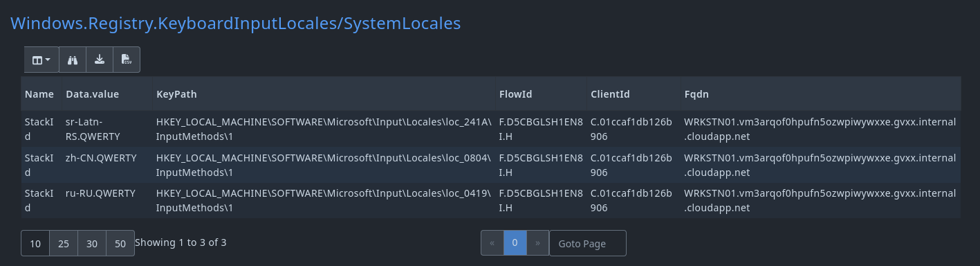Open Windows.Registry.KeyboardInputLocales/SystemLocales link
The height and width of the screenshot is (266, 980).
point(235,23)
